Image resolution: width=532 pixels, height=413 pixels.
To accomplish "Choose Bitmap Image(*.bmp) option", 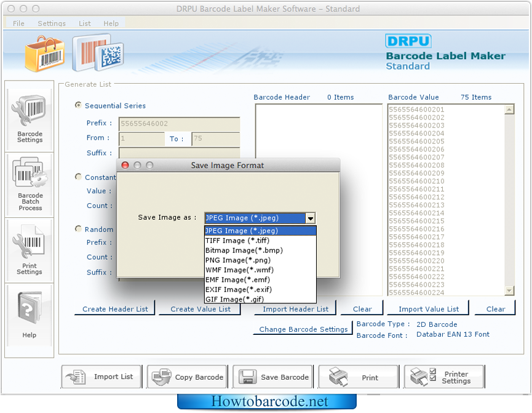I will point(260,251).
